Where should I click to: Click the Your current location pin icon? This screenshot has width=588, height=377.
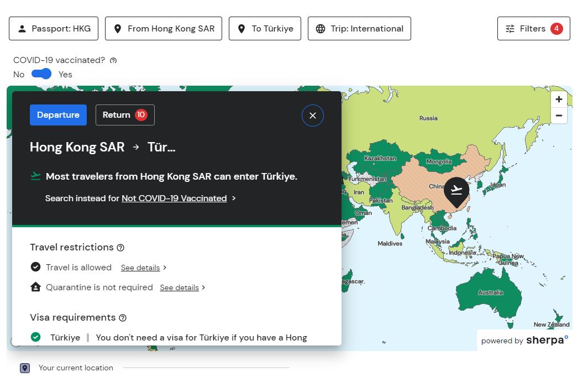pyautogui.click(x=25, y=368)
